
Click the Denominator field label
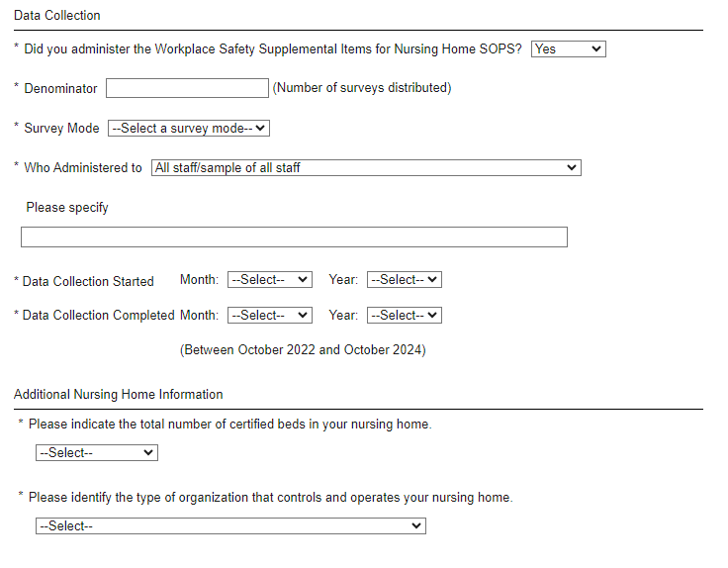click(x=60, y=88)
